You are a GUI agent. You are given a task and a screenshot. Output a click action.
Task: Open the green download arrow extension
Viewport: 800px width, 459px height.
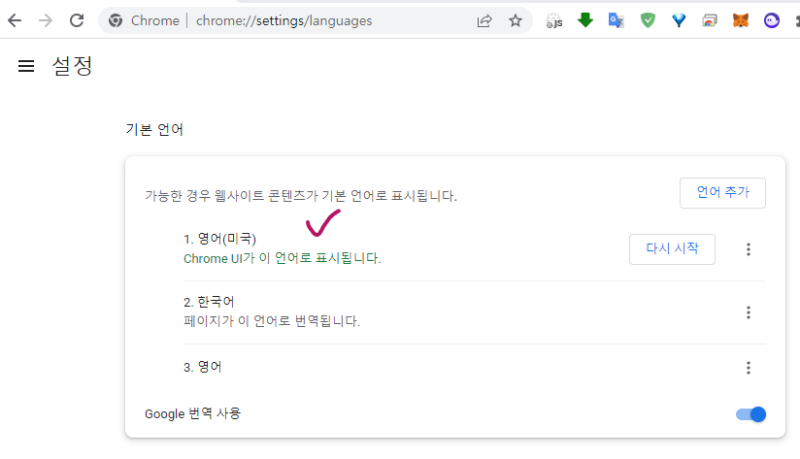tap(585, 20)
